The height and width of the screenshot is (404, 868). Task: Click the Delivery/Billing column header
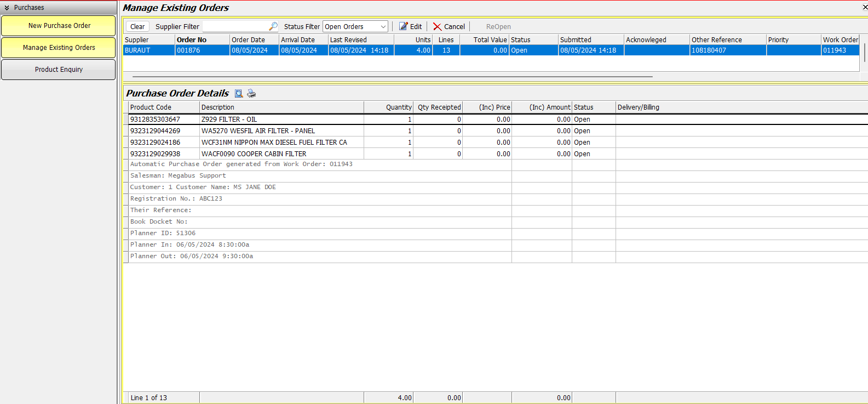point(741,107)
